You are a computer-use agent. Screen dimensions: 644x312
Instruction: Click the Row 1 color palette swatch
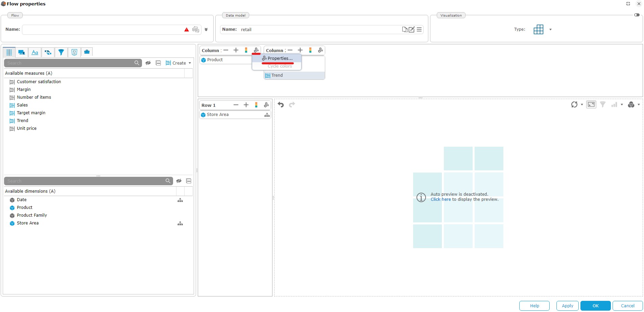click(x=256, y=105)
